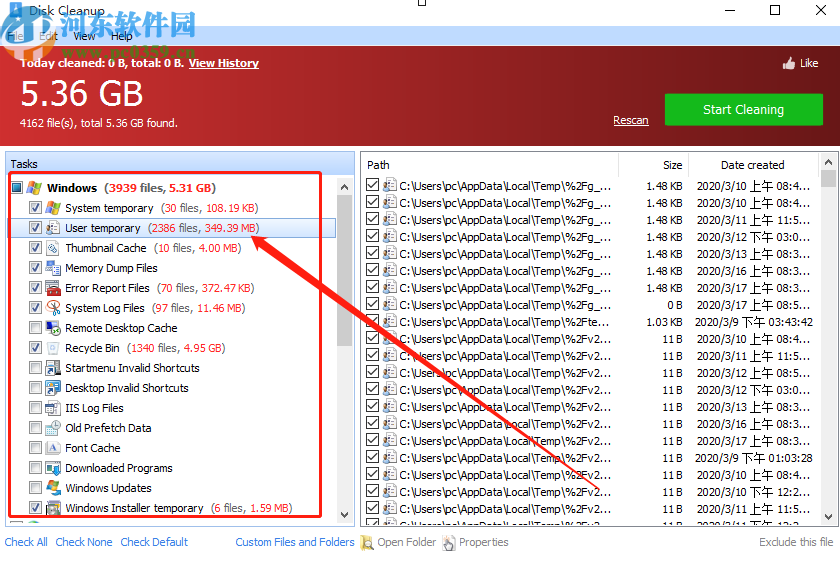Screen dimensions: 840x561
Task: Open the Edit menu
Action: [48, 36]
